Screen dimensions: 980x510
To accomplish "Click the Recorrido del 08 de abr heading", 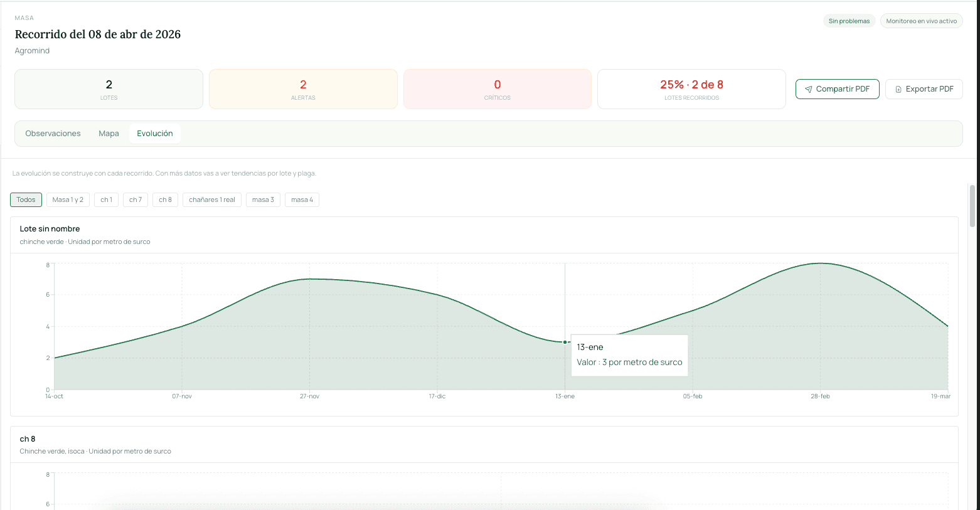I will 98,35.
